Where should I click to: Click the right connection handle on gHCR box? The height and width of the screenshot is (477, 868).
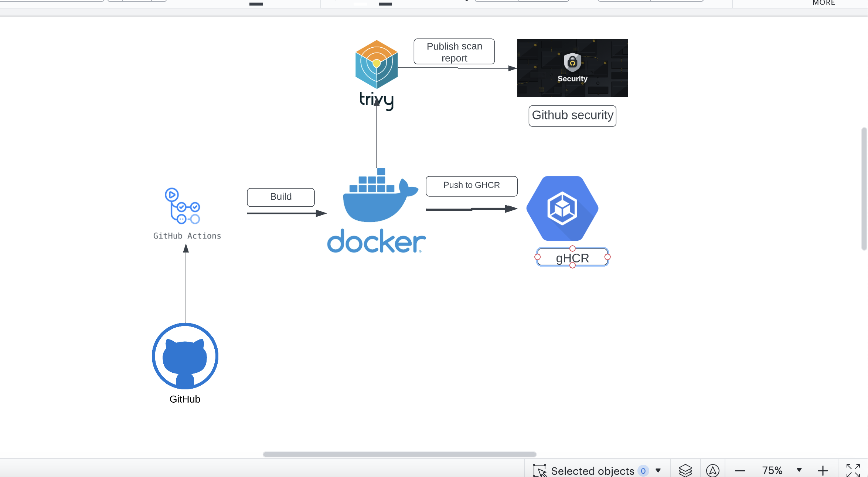(x=607, y=257)
